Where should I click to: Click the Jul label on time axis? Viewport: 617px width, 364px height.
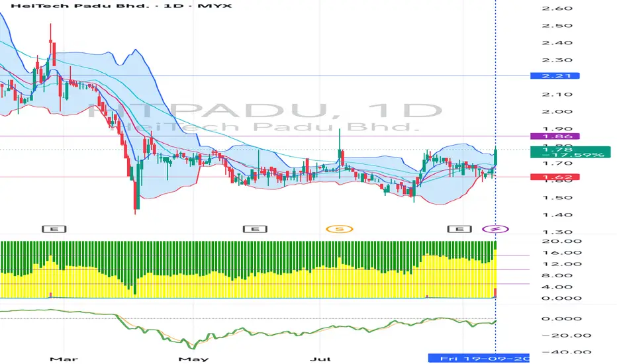pos(320,359)
